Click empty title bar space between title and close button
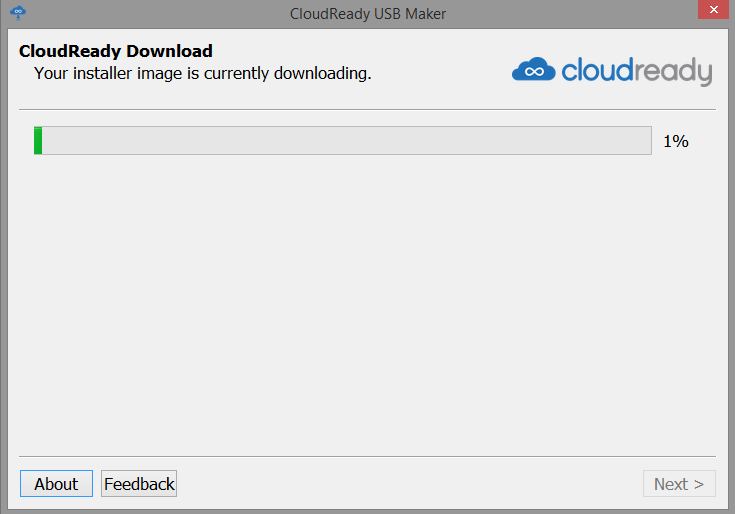The image size is (735, 514). 580,12
